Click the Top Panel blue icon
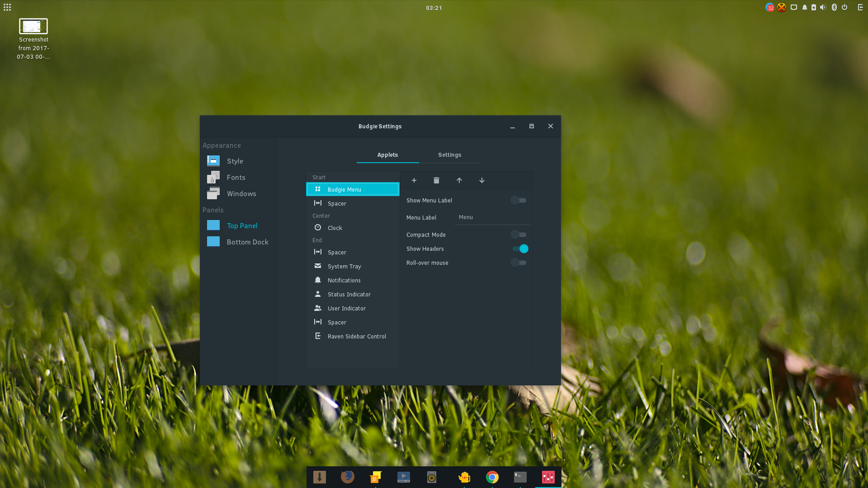This screenshot has width=868, height=488. 213,225
